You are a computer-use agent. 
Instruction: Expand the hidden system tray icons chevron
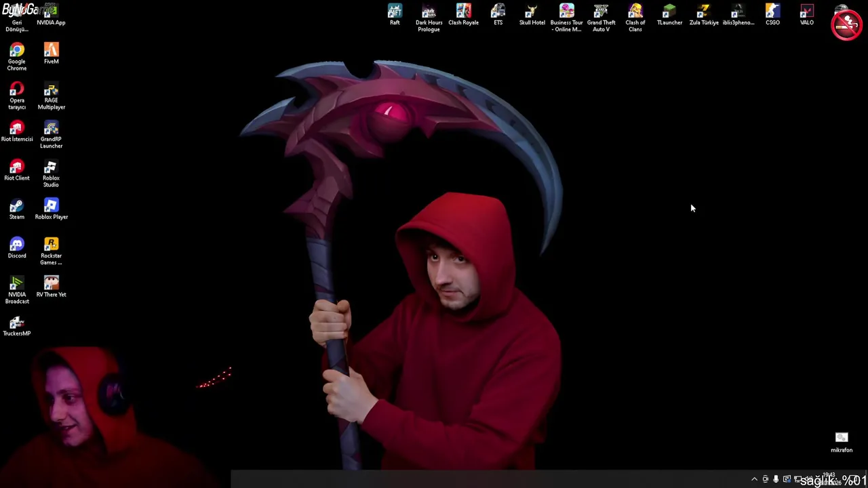click(754, 479)
